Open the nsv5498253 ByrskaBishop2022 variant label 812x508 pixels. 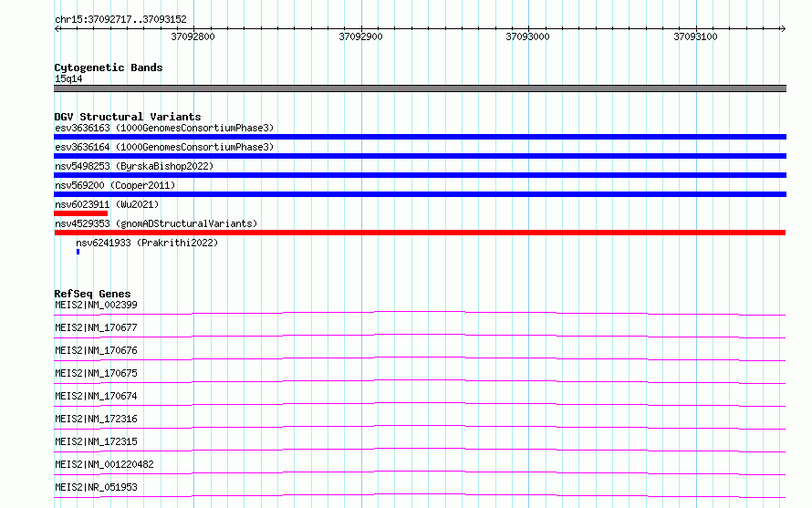(x=134, y=166)
